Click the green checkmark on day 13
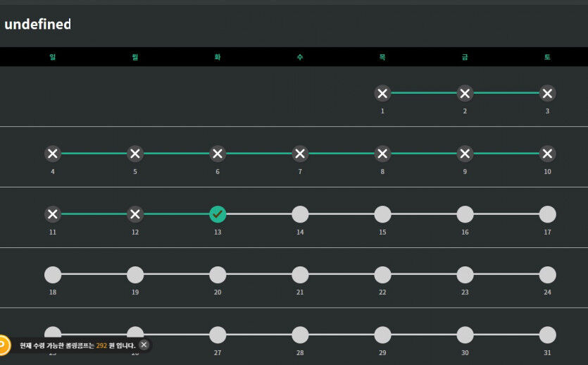588x365 pixels. (218, 214)
